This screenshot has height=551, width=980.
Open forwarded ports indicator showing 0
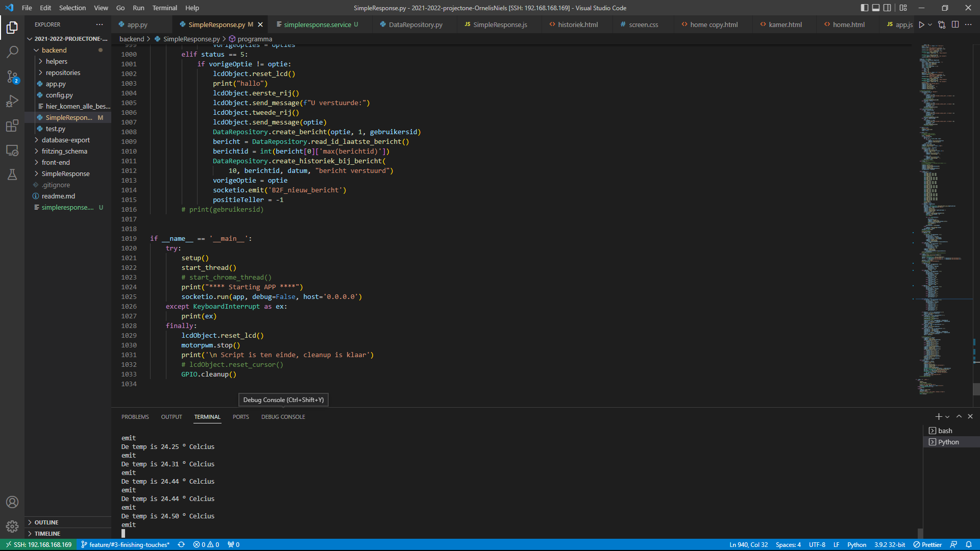234,544
